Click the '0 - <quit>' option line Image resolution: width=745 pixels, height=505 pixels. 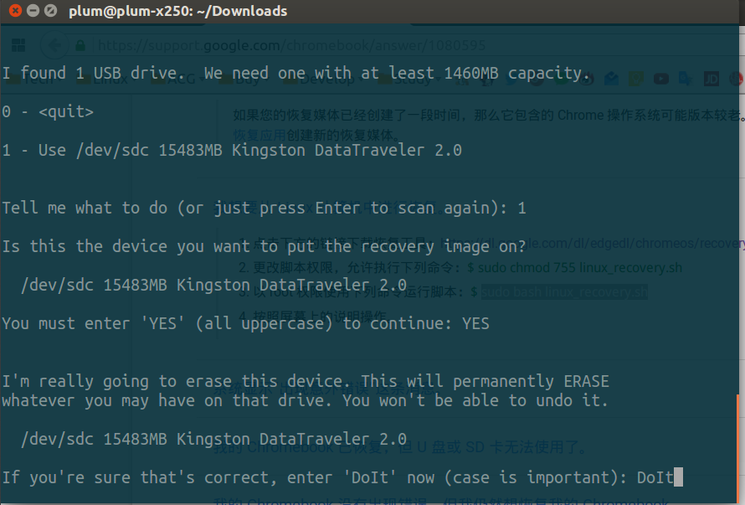[47, 112]
